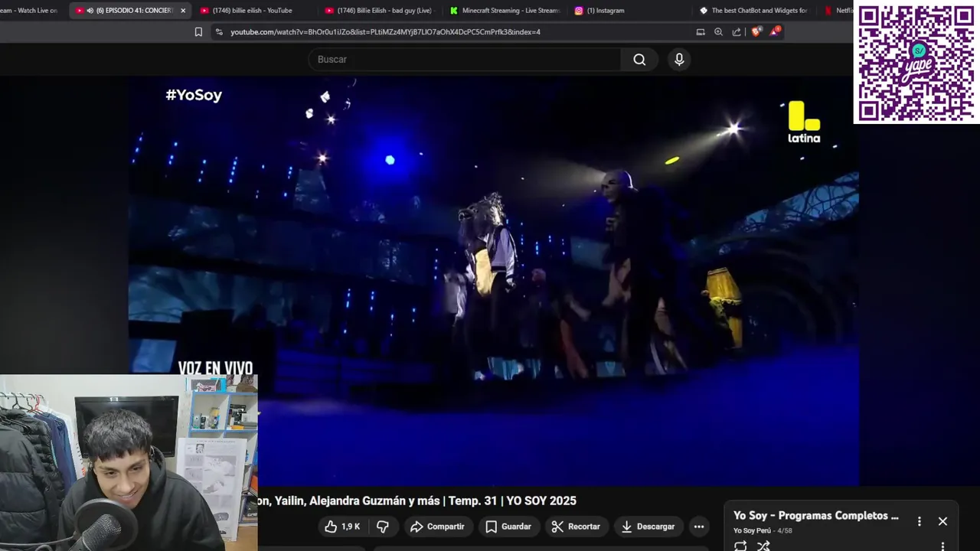This screenshot has height=551, width=980.
Task: Toggle playlist shuffle button
Action: pyautogui.click(x=763, y=546)
